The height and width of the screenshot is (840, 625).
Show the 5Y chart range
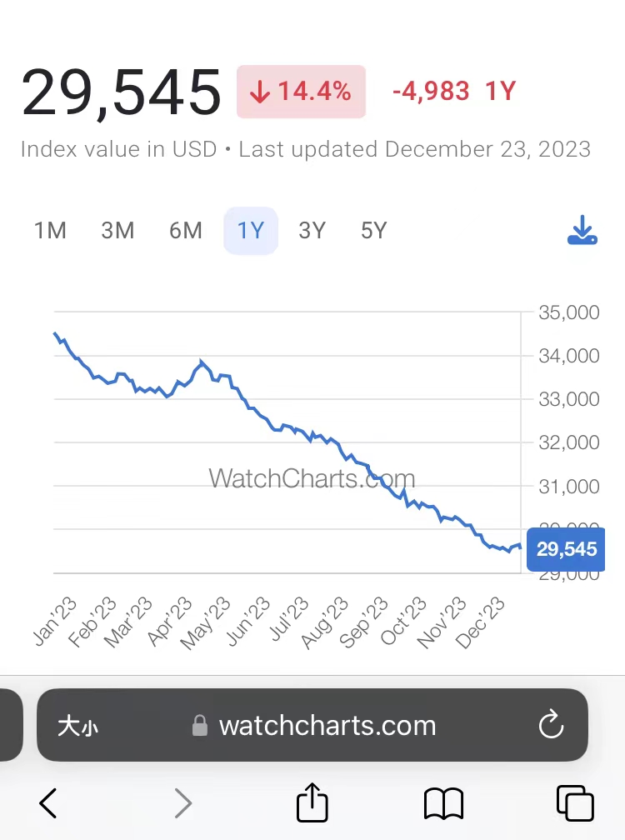tap(374, 231)
